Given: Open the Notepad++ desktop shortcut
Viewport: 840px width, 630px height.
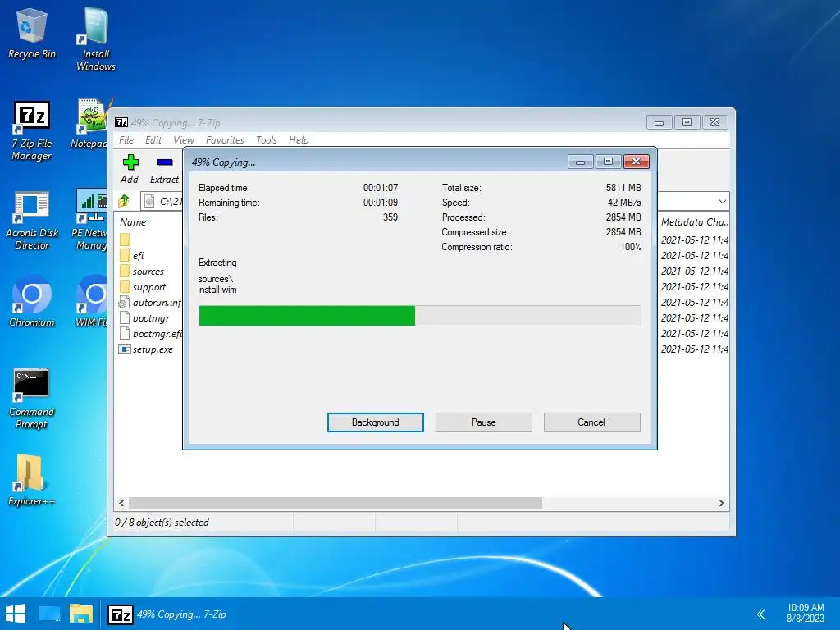Looking at the screenshot, I should pyautogui.click(x=89, y=125).
